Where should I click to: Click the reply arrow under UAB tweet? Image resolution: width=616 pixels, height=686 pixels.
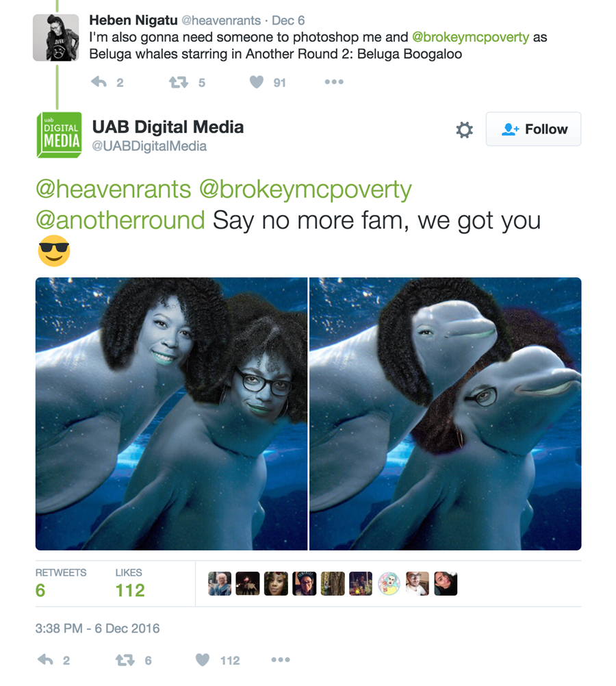click(x=45, y=660)
